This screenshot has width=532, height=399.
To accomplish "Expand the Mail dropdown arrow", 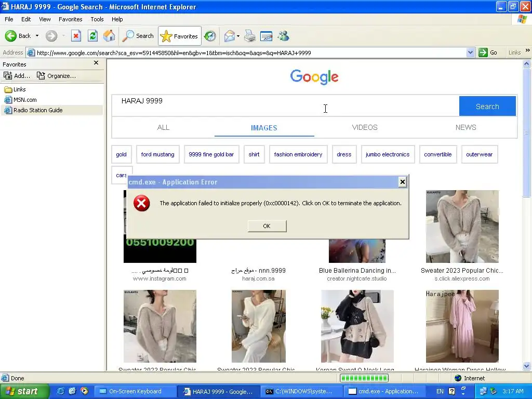I will (x=238, y=36).
